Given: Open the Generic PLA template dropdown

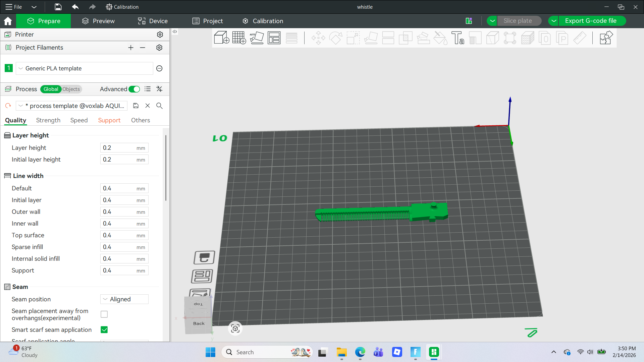Looking at the screenshot, I should [85, 68].
